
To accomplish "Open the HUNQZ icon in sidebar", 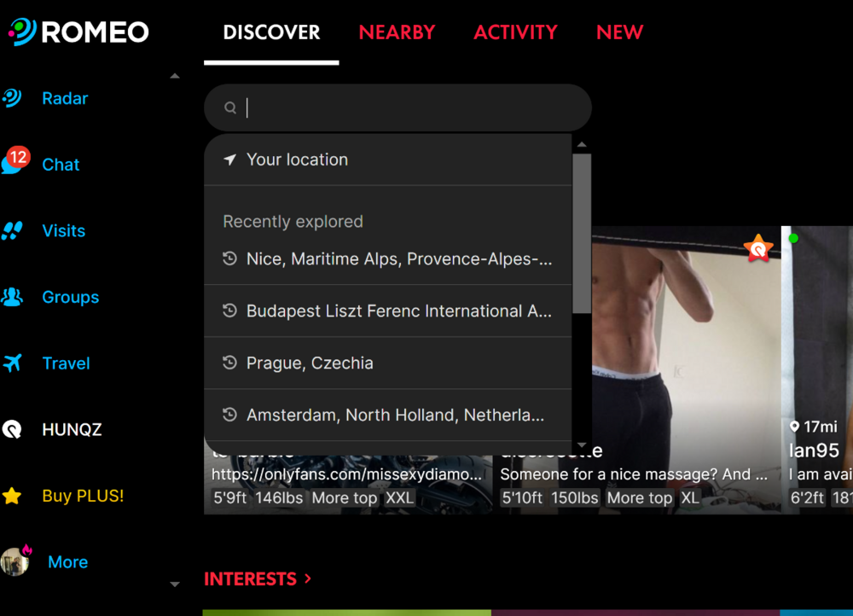I will tap(12, 429).
